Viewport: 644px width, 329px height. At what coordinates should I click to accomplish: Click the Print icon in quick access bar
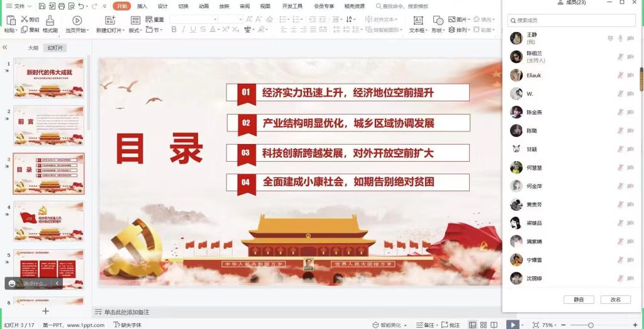pos(62,6)
